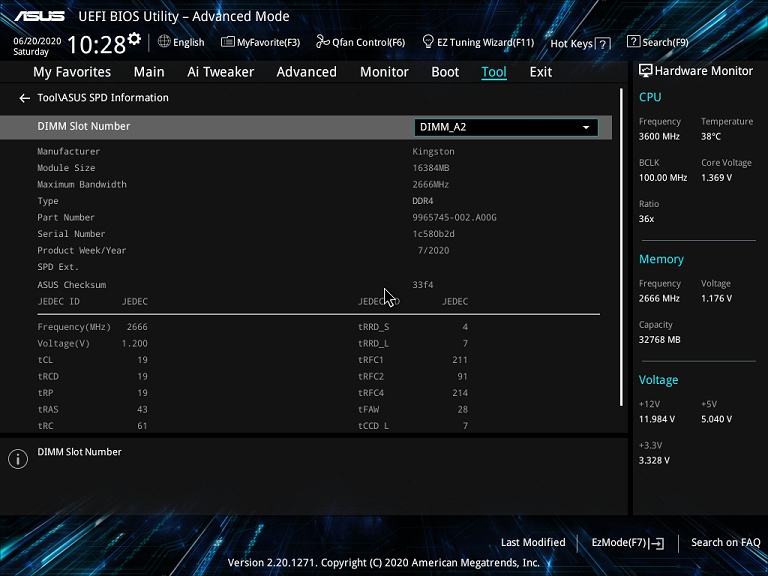Click the dropdown arrow of DIMM Slot Number

coord(586,127)
